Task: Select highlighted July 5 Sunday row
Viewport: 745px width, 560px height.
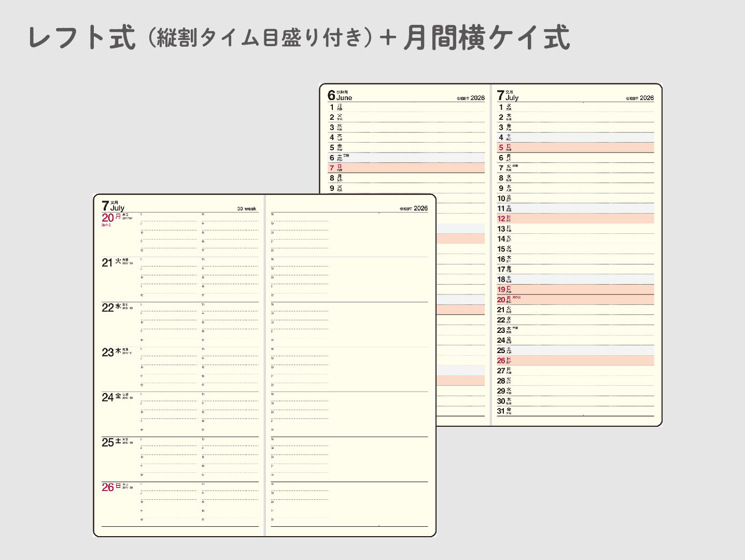Action: coord(575,148)
